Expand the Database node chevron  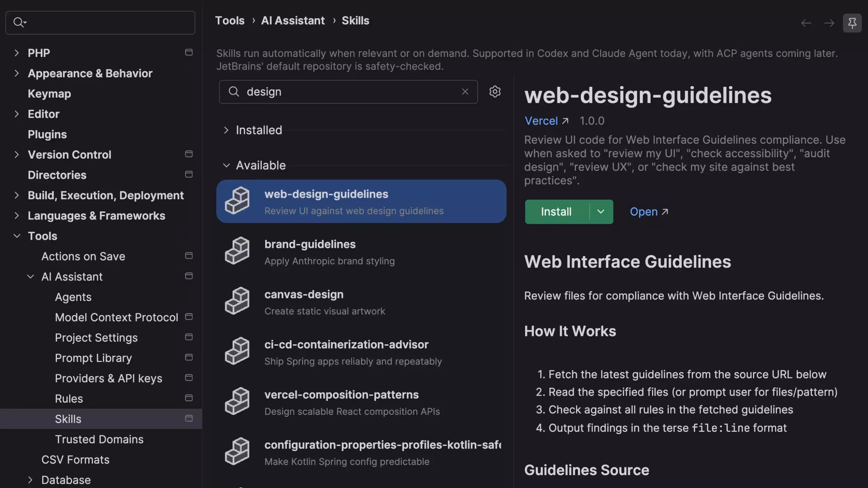pos(30,480)
